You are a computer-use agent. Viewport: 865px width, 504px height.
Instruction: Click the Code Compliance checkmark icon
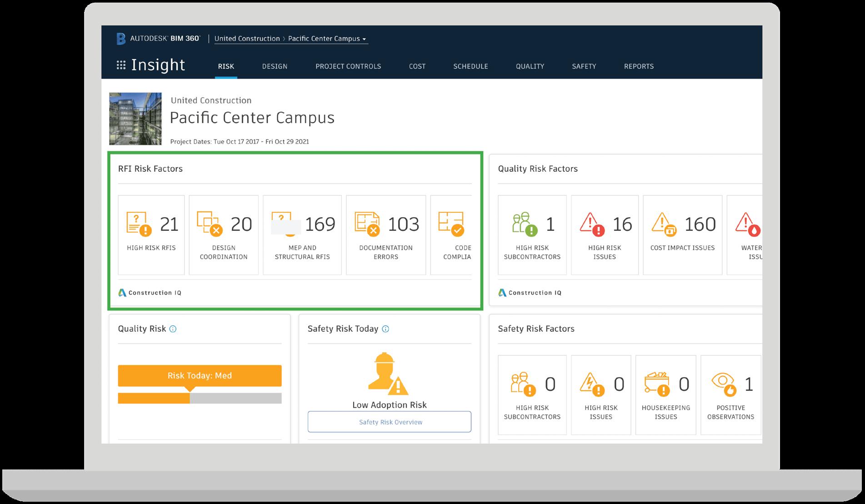click(451, 224)
